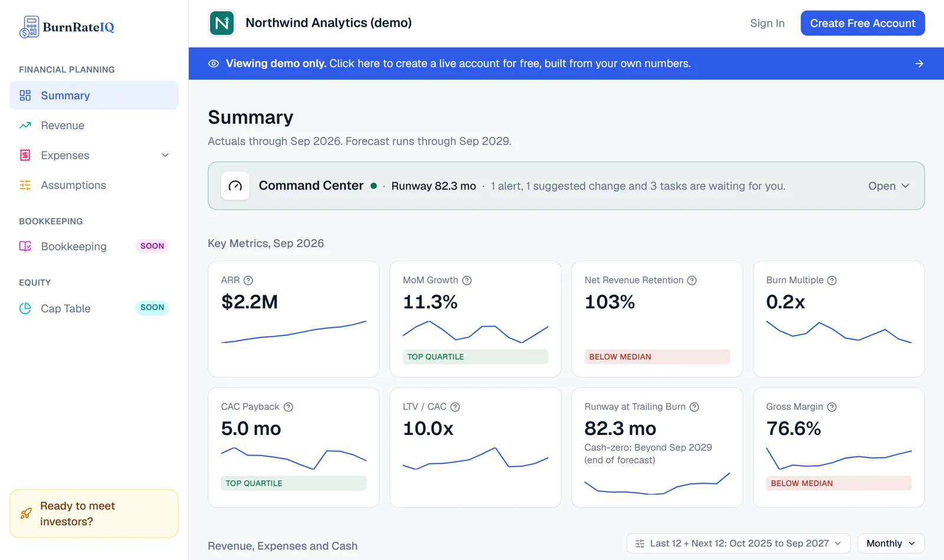944x560 pixels.
Task: Open the LTV / CAC help icon
Action: [455, 407]
